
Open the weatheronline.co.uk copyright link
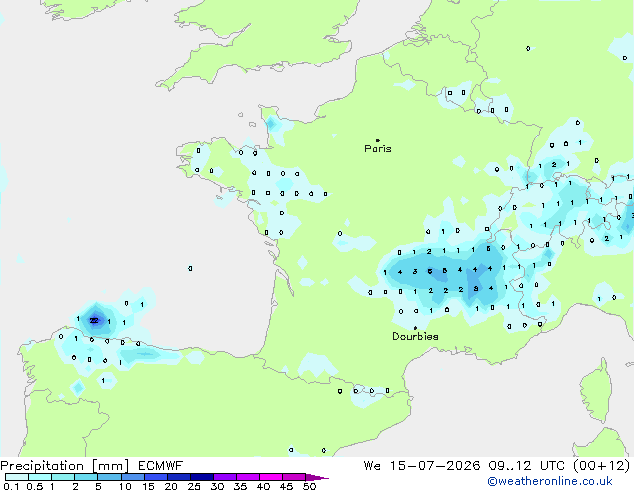click(550, 481)
